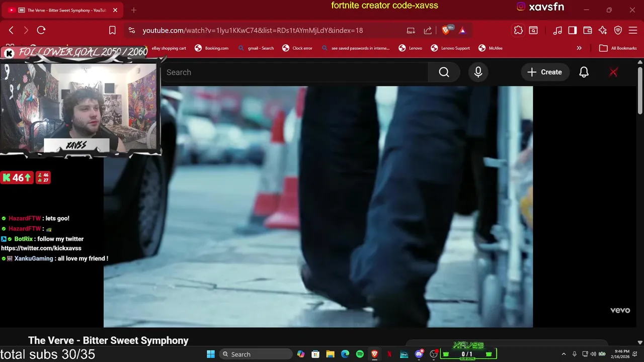This screenshot has width=644, height=362.
Task: Open gmail - Search bookmark
Action: tap(256, 48)
